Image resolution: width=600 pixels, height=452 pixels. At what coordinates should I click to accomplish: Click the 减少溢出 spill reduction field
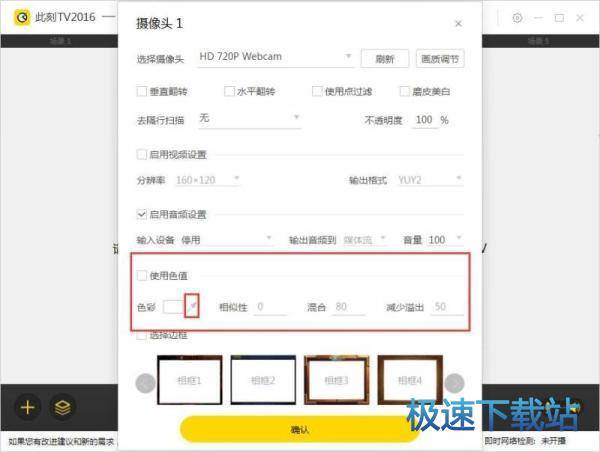[447, 307]
